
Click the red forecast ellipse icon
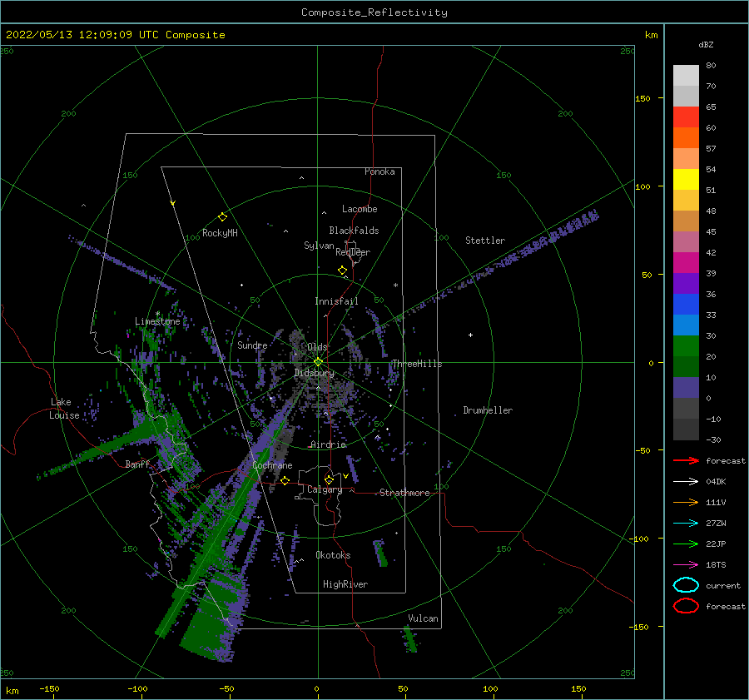[x=686, y=606]
